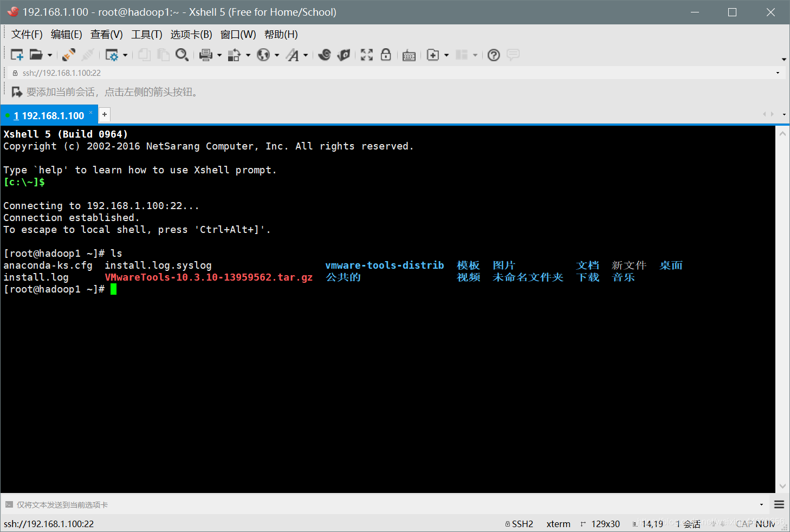
Task: Expand the Tab Arrange dropdown arrow
Action: pyautogui.click(x=475, y=55)
